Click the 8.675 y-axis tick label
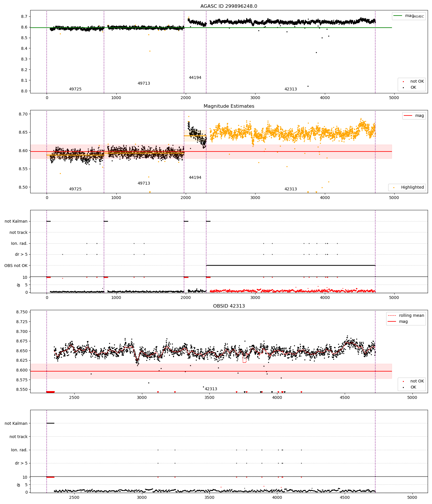 (x=22, y=341)
